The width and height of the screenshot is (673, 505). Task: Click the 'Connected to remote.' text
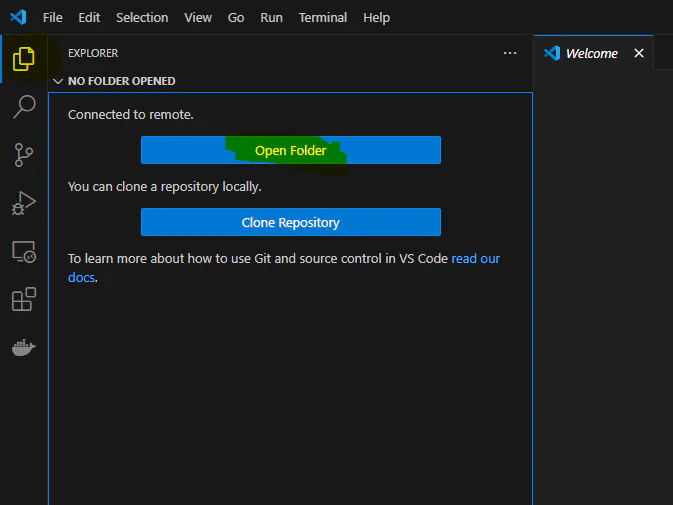tap(130, 115)
